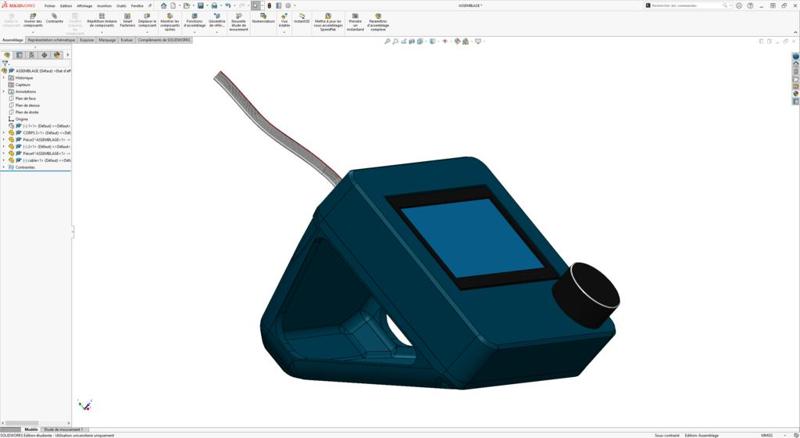
Task: Open the Insertion menu
Action: (104, 6)
